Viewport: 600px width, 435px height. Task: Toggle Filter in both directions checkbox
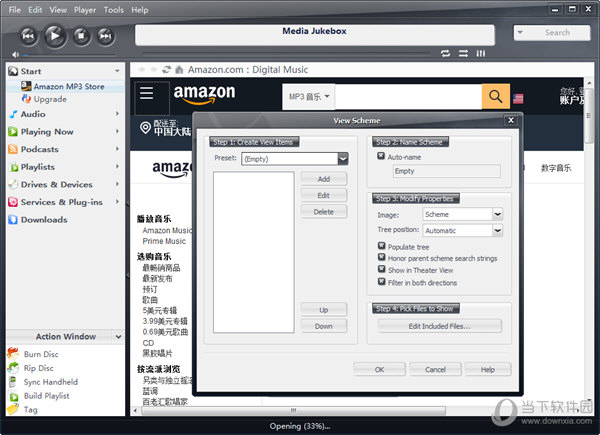tap(382, 282)
